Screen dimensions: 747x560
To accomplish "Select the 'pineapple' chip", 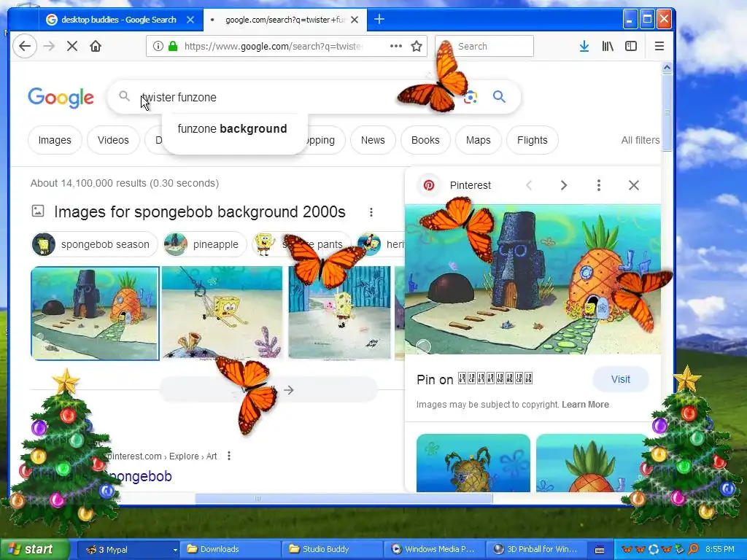I will click(205, 244).
